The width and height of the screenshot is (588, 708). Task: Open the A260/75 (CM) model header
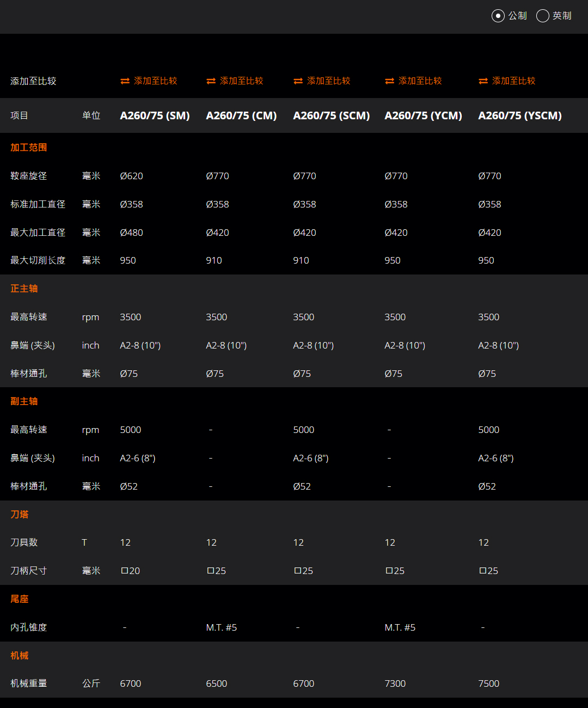241,115
